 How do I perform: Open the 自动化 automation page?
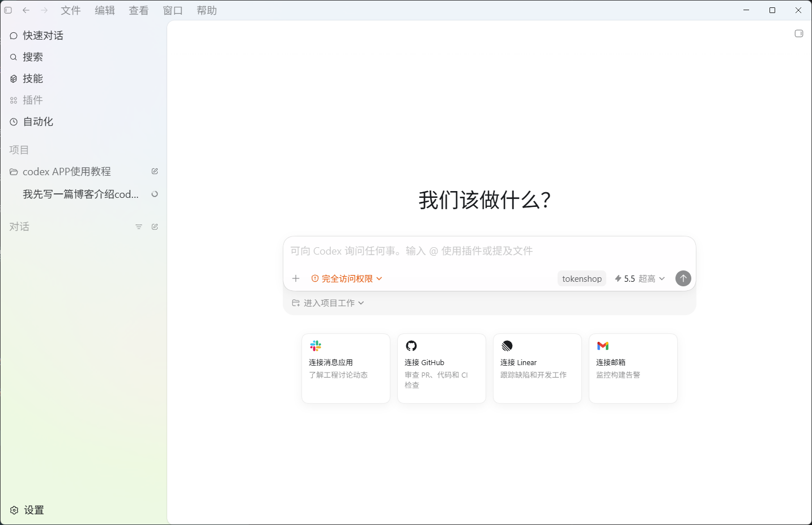83,121
